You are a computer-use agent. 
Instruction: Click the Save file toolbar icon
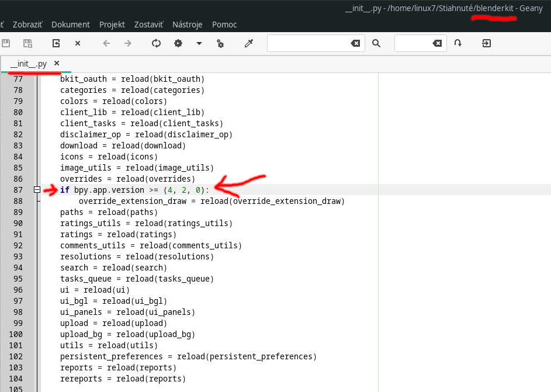[6, 43]
